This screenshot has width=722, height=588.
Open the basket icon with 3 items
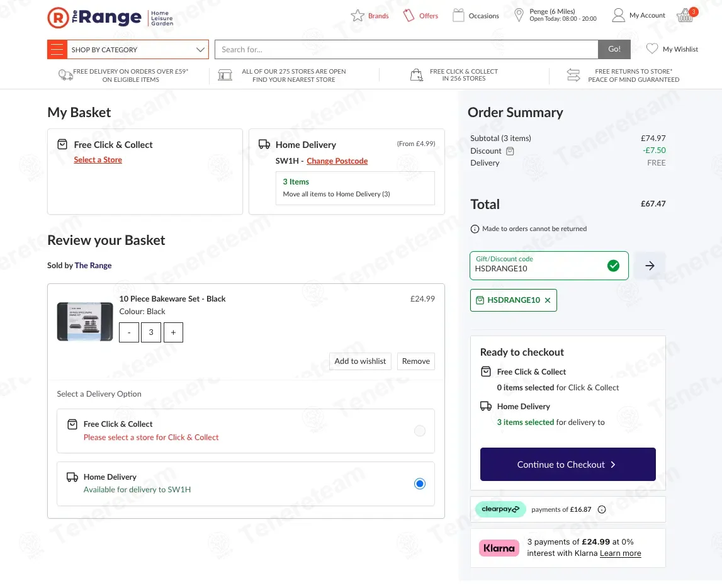pyautogui.click(x=685, y=16)
